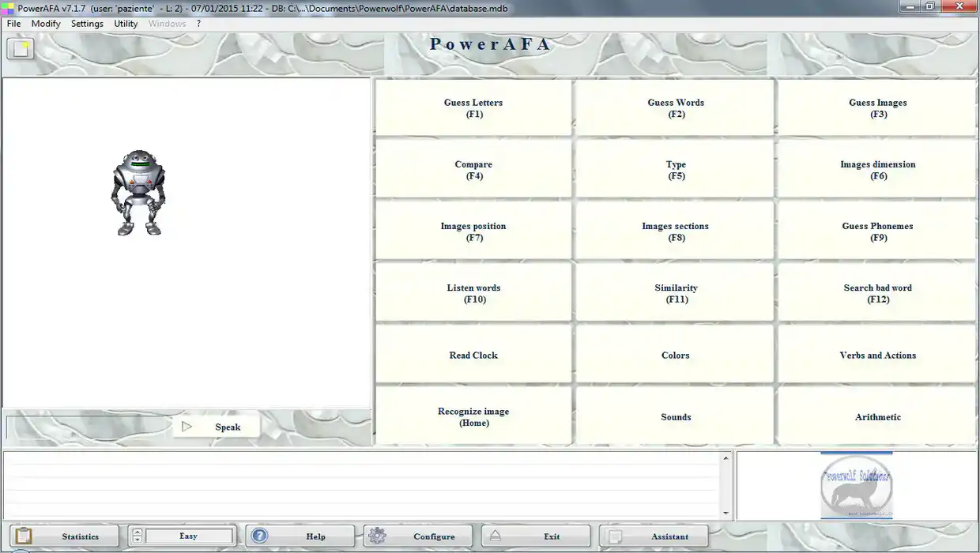Launch the Guess Phonemes (F9) exercise
Viewport: 980px width, 553px height.
tap(878, 231)
